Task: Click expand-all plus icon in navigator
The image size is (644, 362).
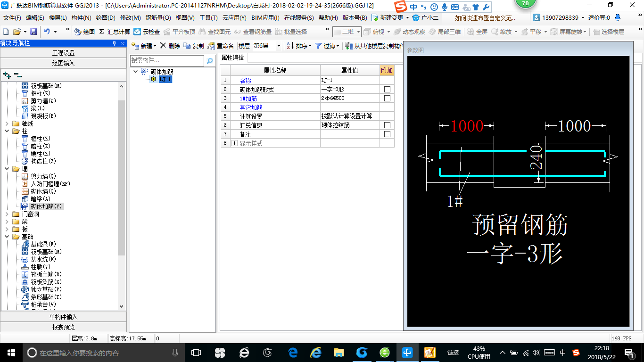Action: click(7, 75)
